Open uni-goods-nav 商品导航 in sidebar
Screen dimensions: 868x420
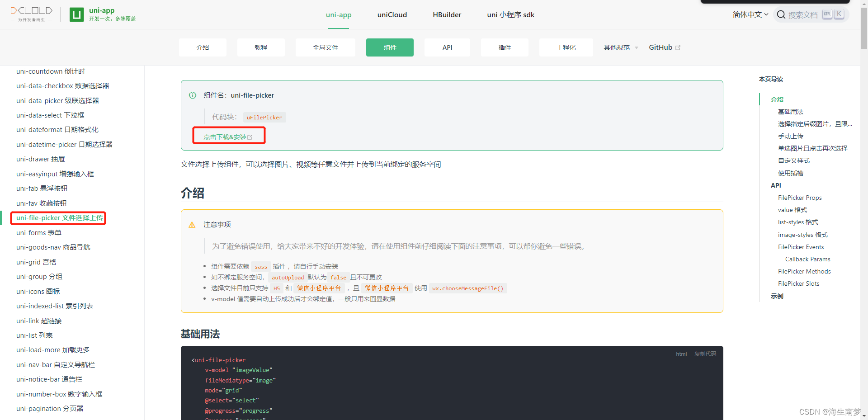pos(53,247)
